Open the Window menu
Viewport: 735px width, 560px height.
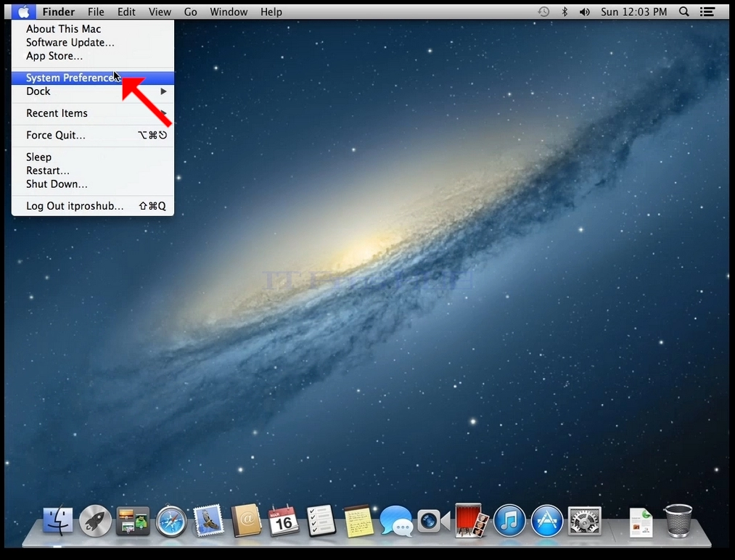[229, 12]
